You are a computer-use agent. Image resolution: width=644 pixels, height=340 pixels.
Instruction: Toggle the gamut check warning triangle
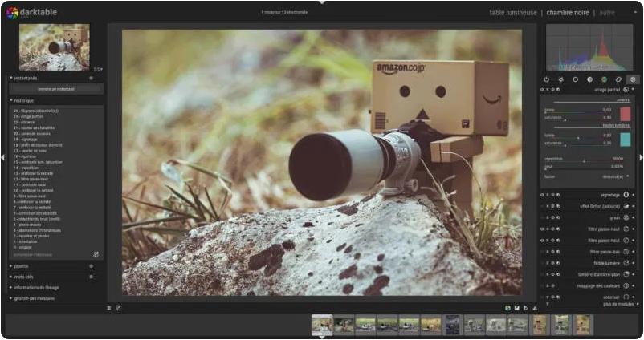(535, 308)
